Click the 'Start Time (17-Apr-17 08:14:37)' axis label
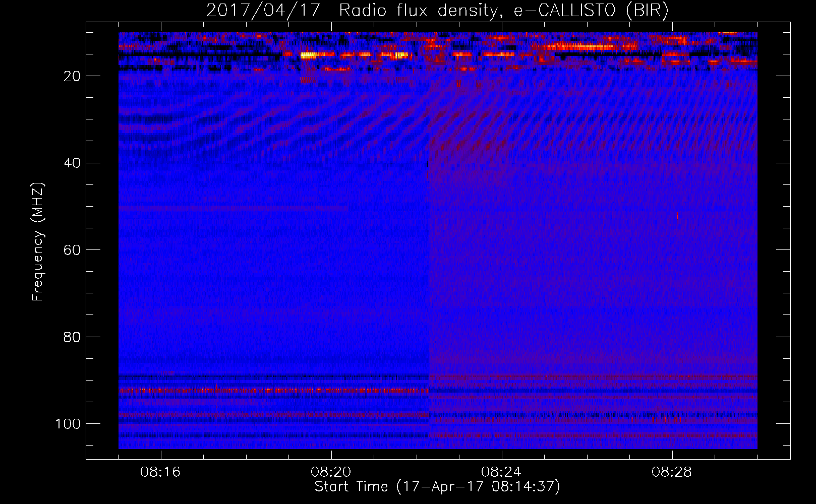The width and height of the screenshot is (816, 504). click(x=437, y=487)
